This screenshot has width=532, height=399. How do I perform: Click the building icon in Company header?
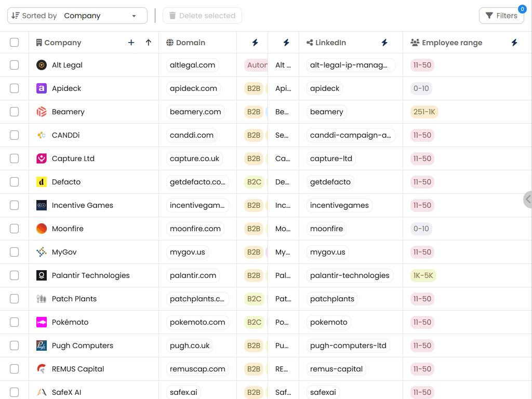point(39,43)
